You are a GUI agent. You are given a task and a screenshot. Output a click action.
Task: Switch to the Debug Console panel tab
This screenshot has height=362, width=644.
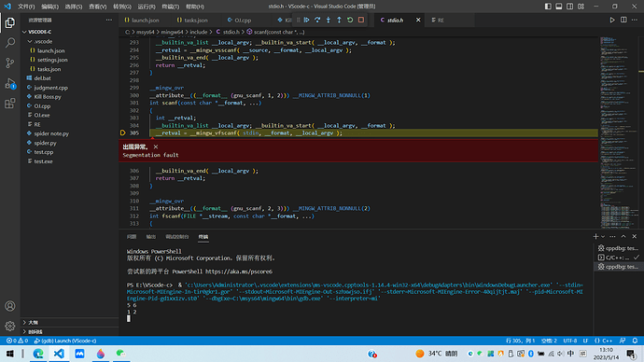click(177, 237)
